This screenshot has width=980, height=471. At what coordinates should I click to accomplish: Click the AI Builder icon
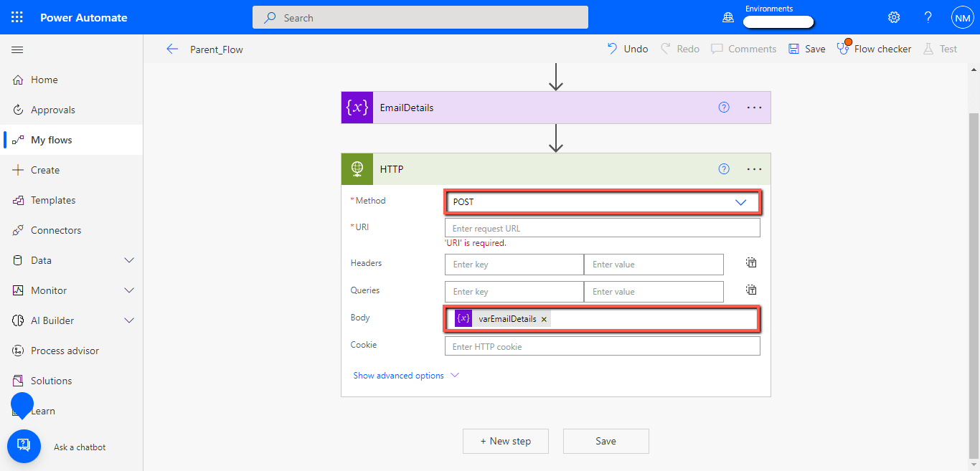[x=19, y=320]
